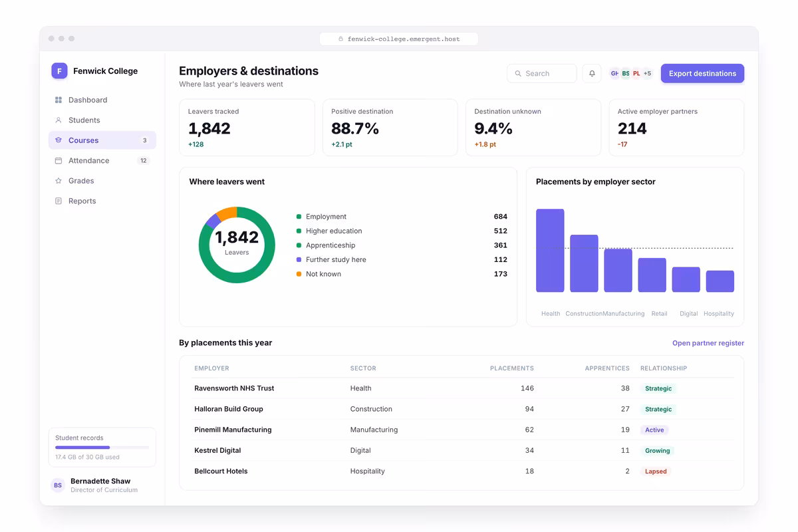Click the Dashboard grid icon
This screenshot has height=532, width=798.
(59, 100)
